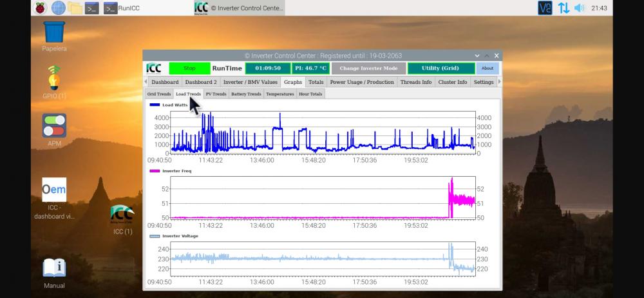Open the GPIO (1) desktop icon
Viewport: 644px width, 298px height.
coord(54,83)
